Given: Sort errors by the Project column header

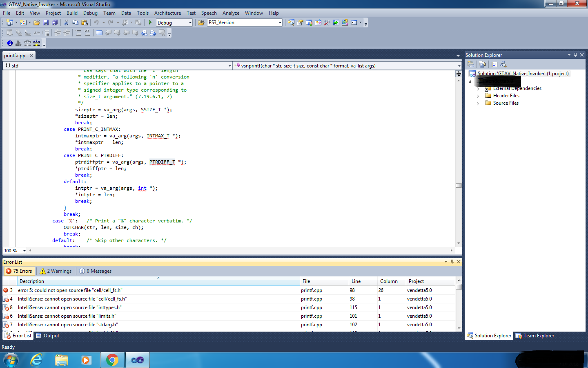Looking at the screenshot, I should (430, 281).
